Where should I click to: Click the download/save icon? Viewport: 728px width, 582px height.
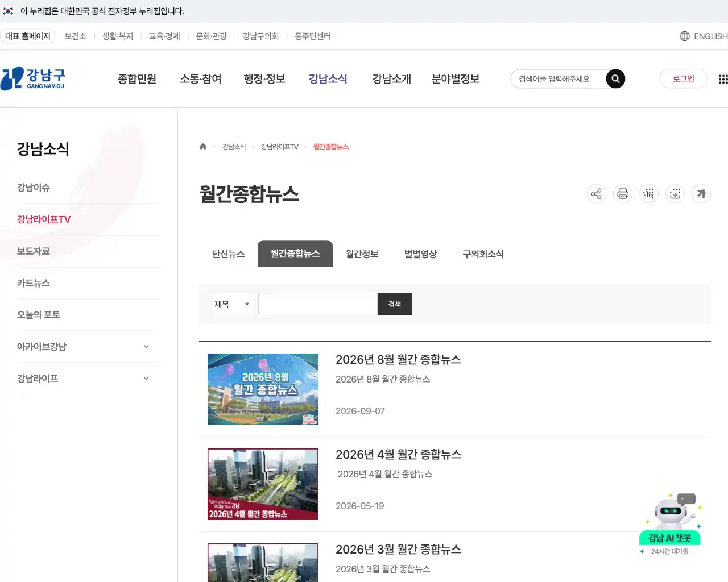[675, 194]
